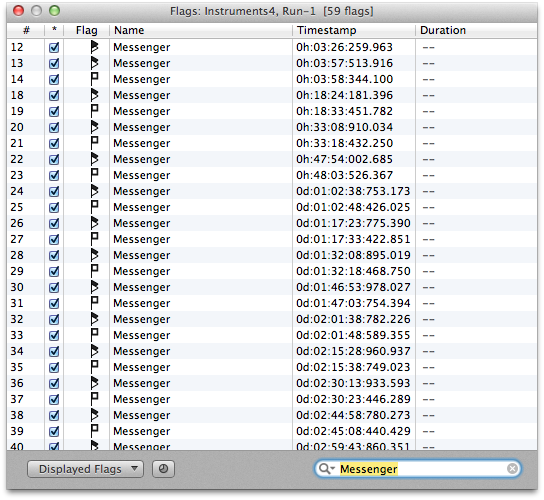544x500 pixels.
Task: Click inside the Messenger search field
Action: click(x=418, y=469)
